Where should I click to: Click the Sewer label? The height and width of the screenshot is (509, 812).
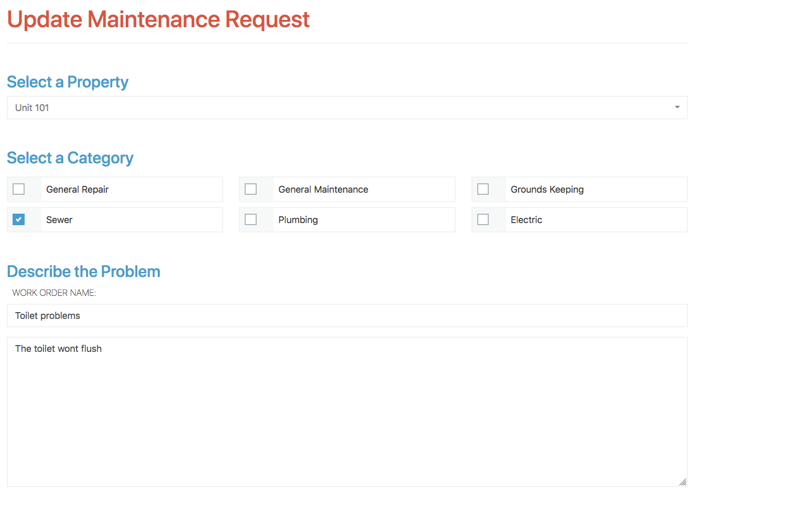(x=59, y=220)
